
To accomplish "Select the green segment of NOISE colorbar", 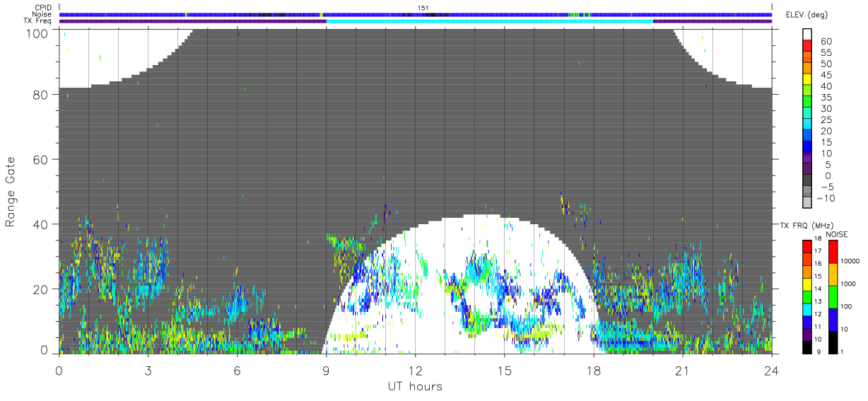I will pos(833,297).
